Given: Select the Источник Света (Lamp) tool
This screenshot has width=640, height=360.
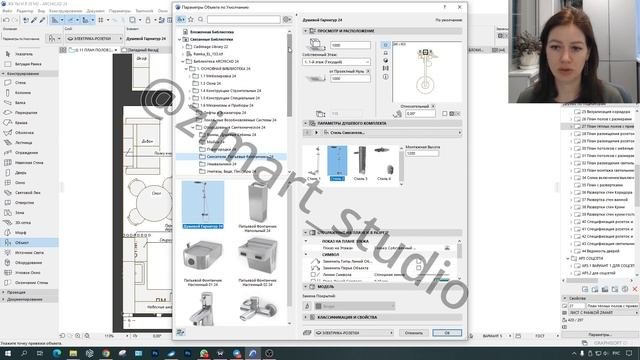Looking at the screenshot, I should [29, 253].
